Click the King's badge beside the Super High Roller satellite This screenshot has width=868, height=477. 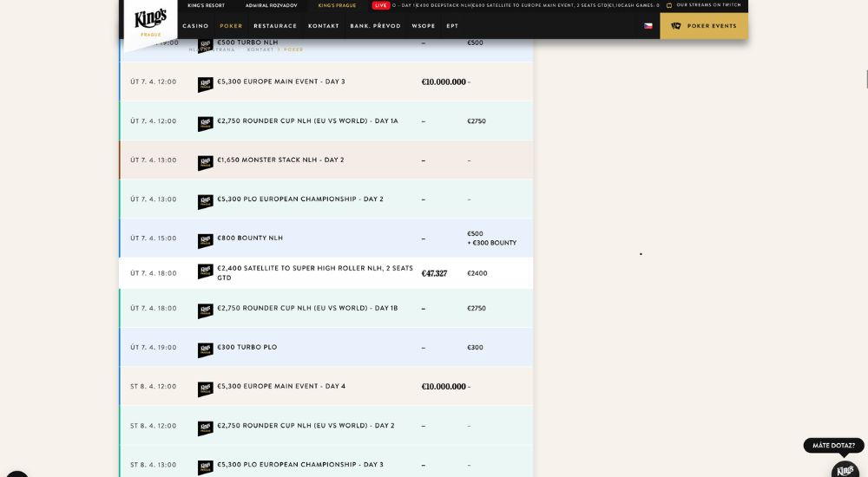[205, 271]
